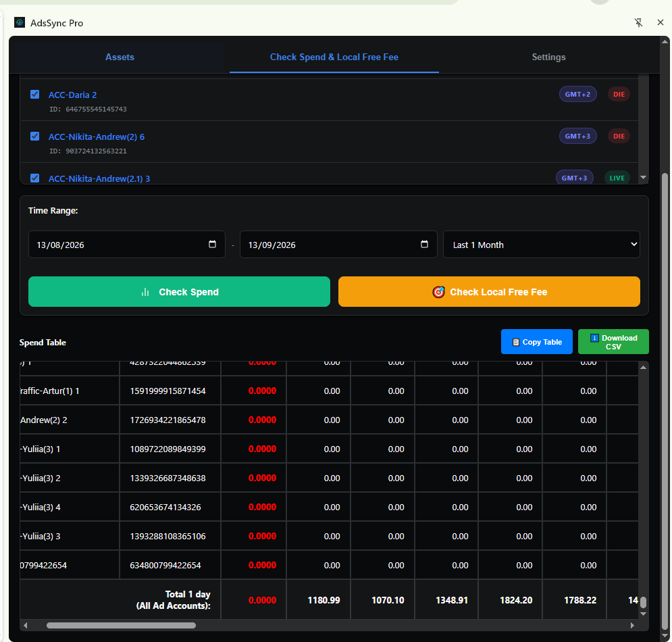
Task: Uncheck the ACC-Nikita-Andrew(2) 6 checkbox
Action: click(x=34, y=137)
